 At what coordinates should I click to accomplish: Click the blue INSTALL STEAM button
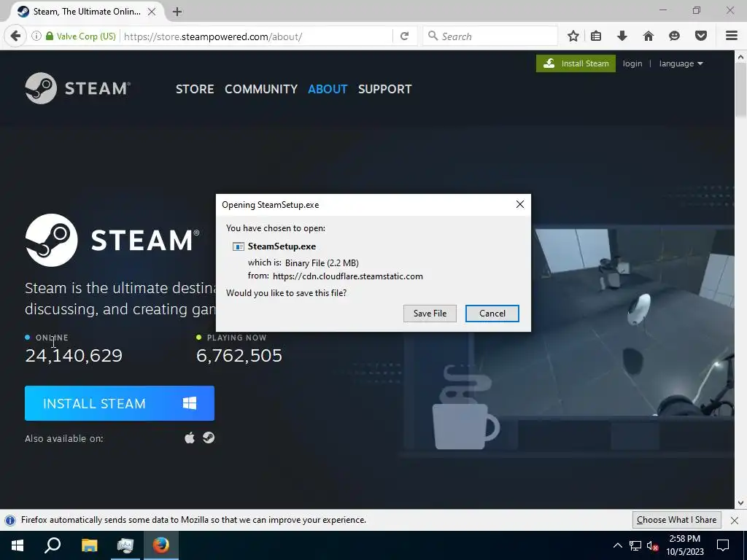[x=120, y=403]
